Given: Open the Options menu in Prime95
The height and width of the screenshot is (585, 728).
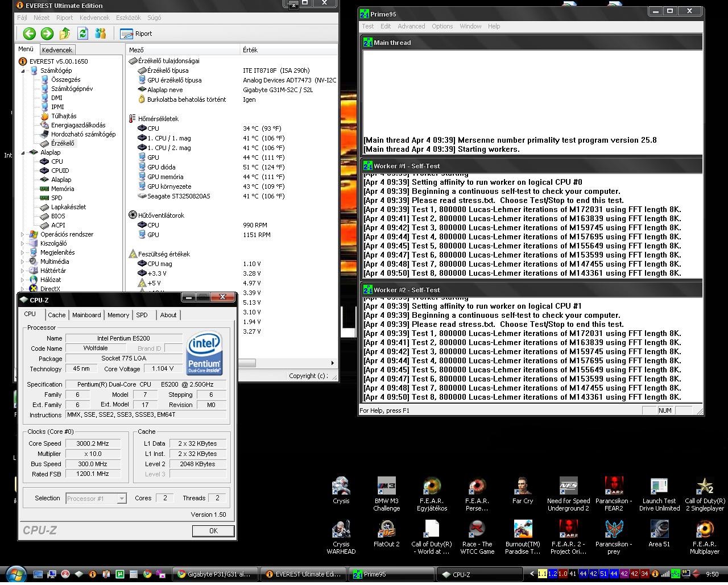Looking at the screenshot, I should tap(442, 26).
